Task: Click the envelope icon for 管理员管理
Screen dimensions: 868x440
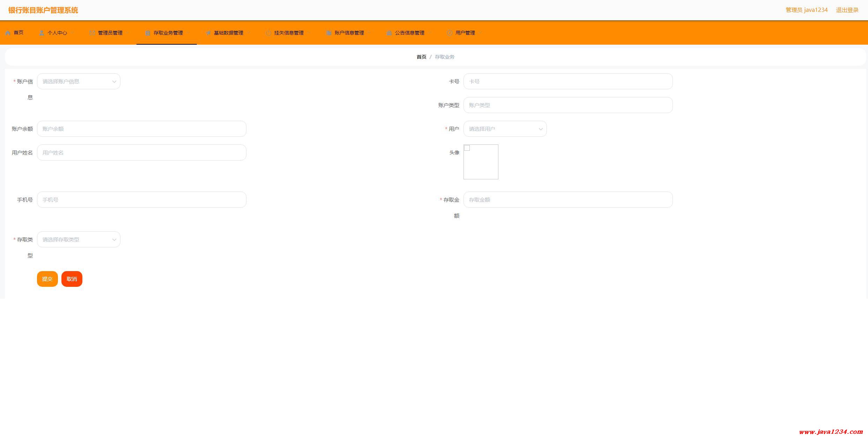Action: click(92, 33)
